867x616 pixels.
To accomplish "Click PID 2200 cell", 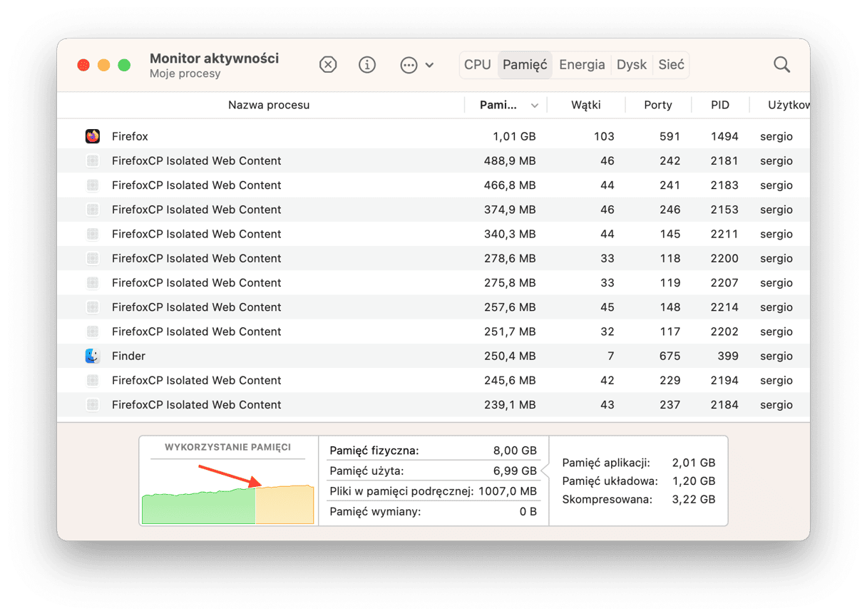I will pyautogui.click(x=724, y=258).
